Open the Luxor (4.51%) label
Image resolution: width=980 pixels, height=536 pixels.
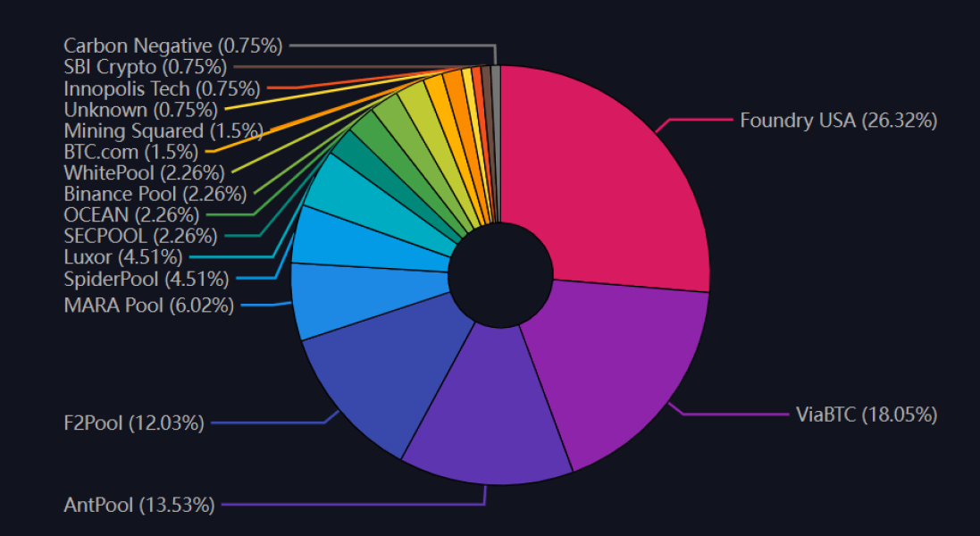tap(123, 256)
